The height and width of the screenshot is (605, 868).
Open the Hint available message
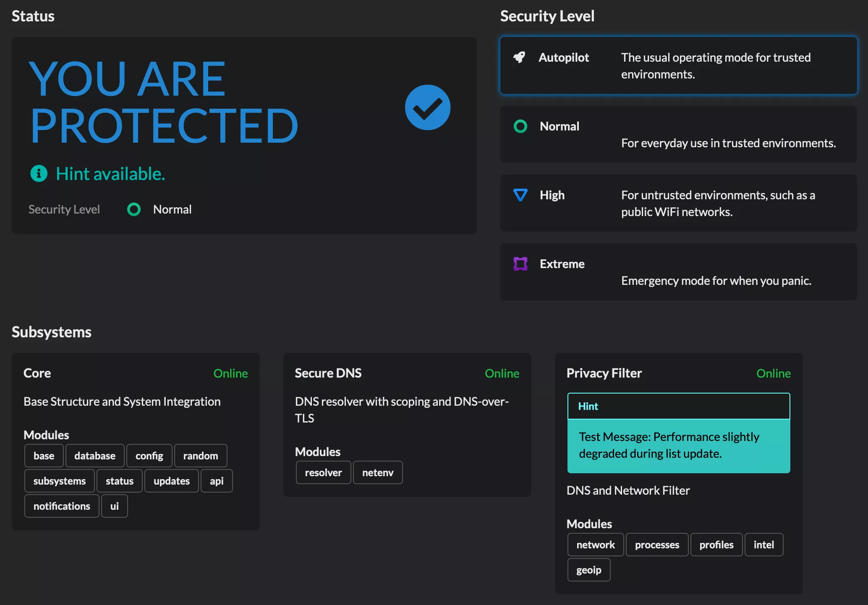pos(110,174)
